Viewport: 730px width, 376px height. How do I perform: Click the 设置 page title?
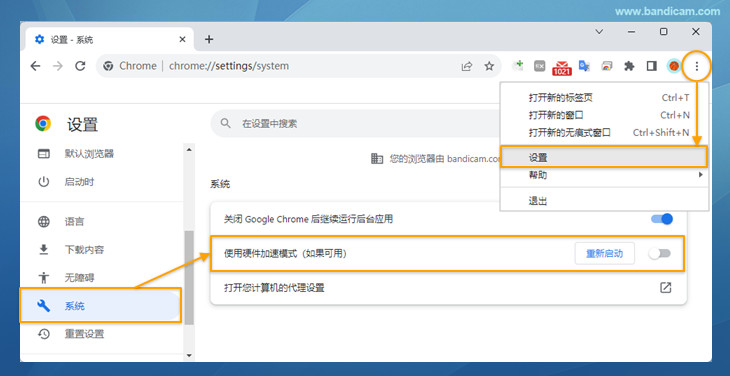pos(83,125)
